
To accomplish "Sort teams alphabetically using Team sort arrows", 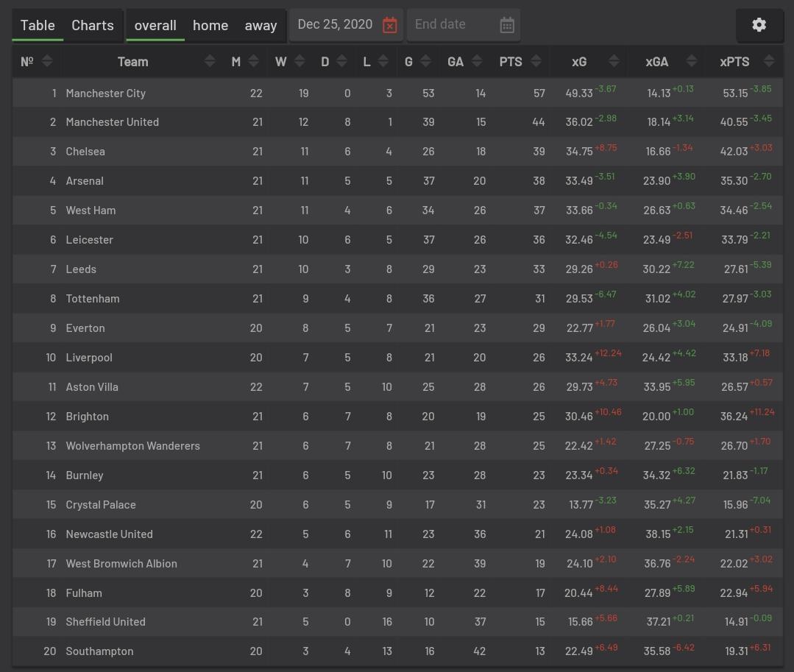I will pos(210,61).
